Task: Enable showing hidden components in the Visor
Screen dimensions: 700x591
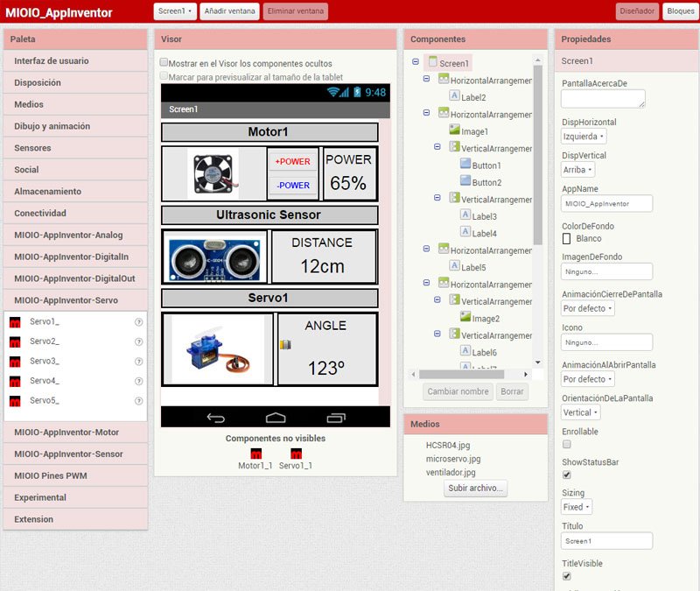Action: pyautogui.click(x=164, y=62)
